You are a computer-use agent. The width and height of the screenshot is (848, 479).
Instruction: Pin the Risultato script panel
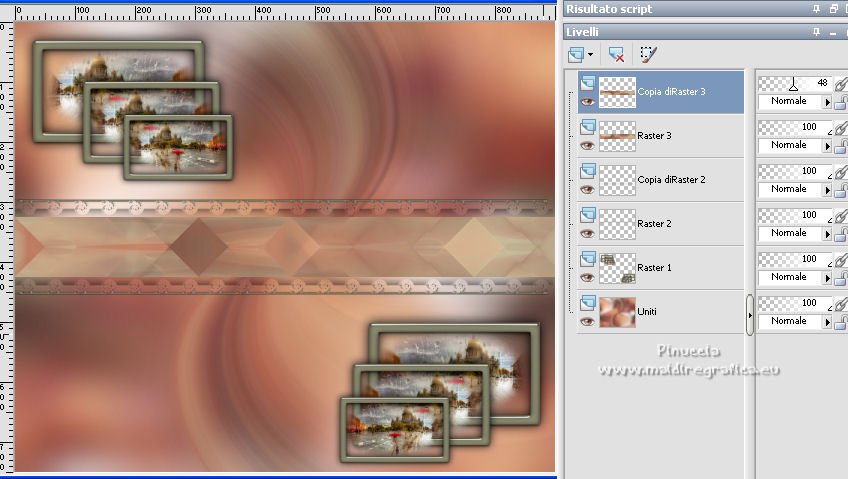[817, 9]
